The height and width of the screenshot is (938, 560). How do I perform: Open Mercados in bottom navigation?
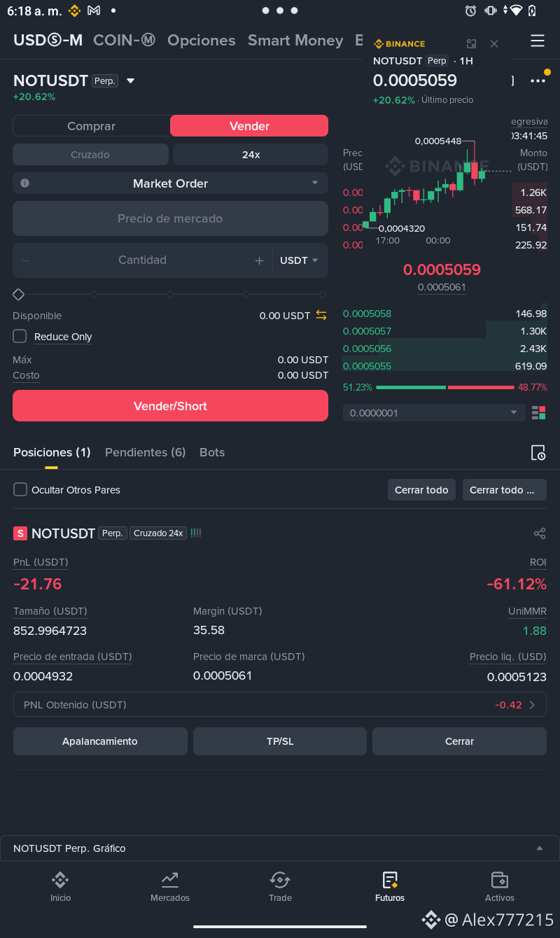[170, 886]
